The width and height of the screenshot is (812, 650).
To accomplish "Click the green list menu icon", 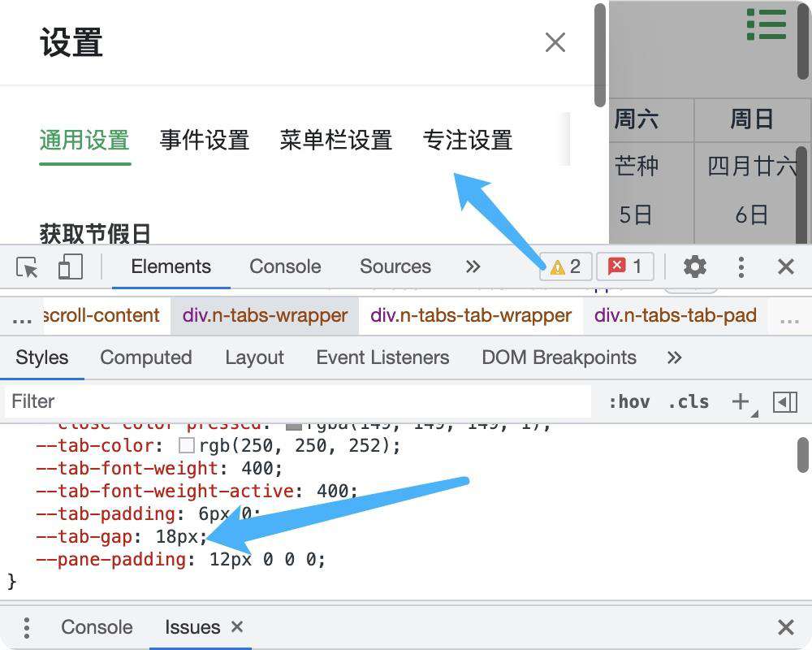I will 767,24.
